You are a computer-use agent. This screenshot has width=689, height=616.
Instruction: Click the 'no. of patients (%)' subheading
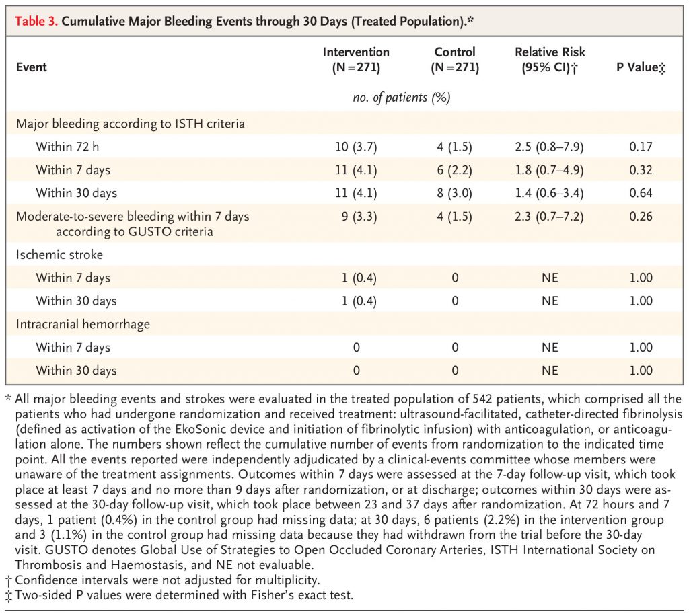[x=402, y=98]
